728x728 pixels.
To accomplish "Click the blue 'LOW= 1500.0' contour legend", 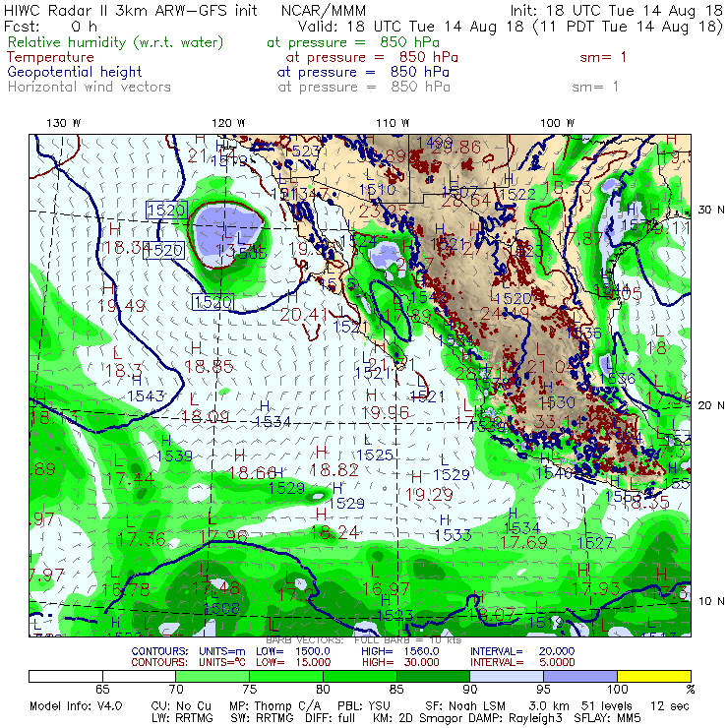I will pos(293,651).
